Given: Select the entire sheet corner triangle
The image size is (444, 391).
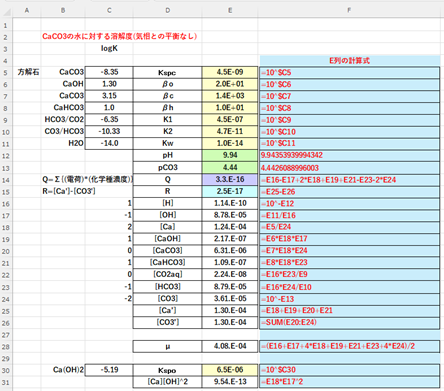Looking at the screenshot, I should tap(7, 12).
